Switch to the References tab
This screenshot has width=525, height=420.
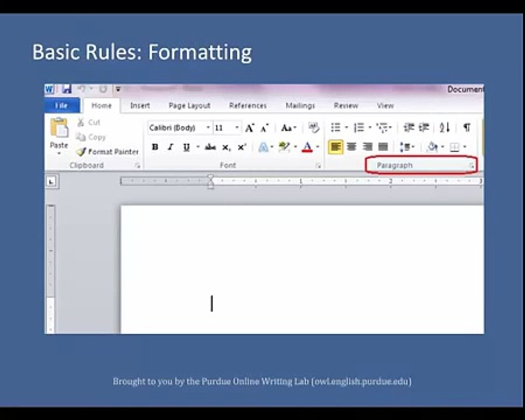pyautogui.click(x=248, y=106)
